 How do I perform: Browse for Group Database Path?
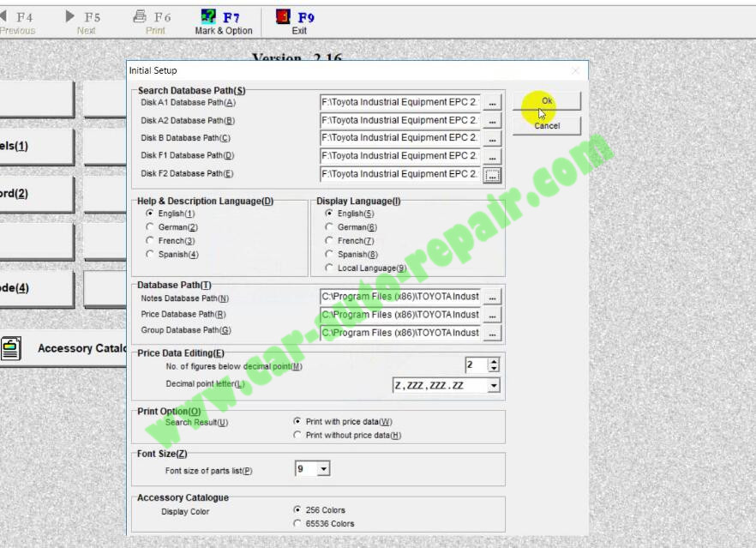(x=492, y=333)
